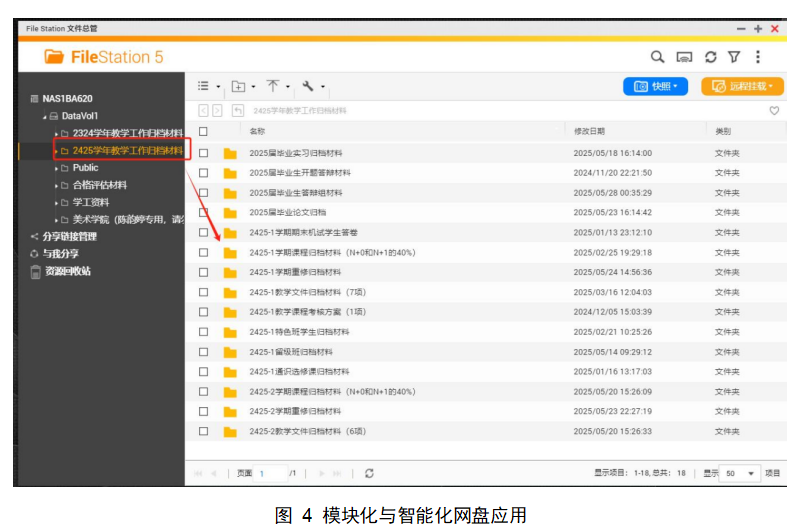Select the Public folder in sidebar
Image resolution: width=809 pixels, height=524 pixels.
(x=86, y=168)
